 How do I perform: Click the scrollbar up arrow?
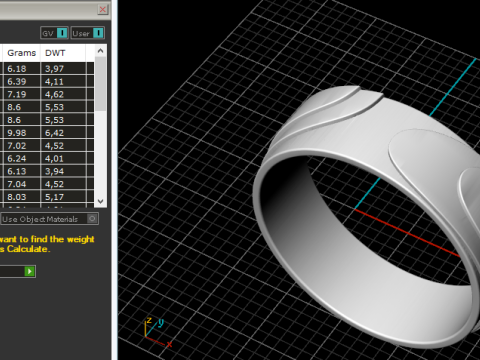pyautogui.click(x=100, y=51)
